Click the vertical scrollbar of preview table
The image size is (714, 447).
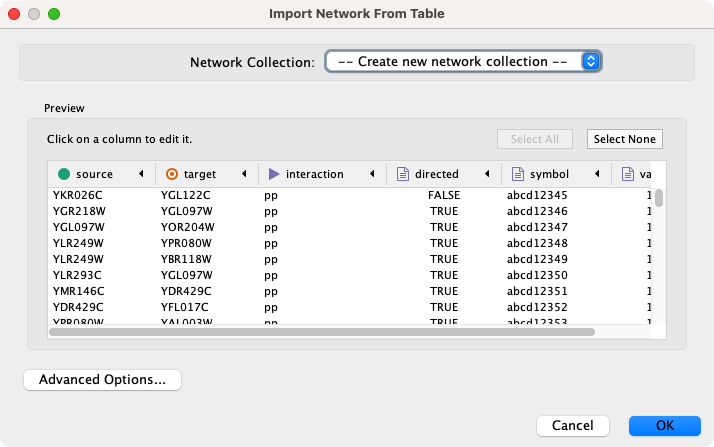tap(659, 198)
